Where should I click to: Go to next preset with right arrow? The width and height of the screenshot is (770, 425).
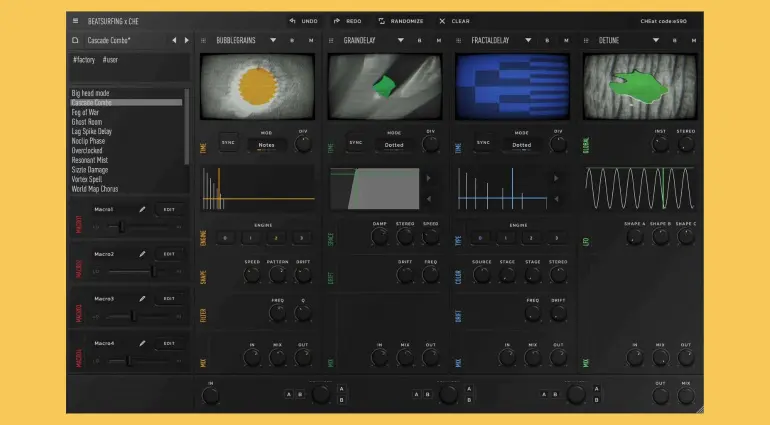pyautogui.click(x=184, y=40)
